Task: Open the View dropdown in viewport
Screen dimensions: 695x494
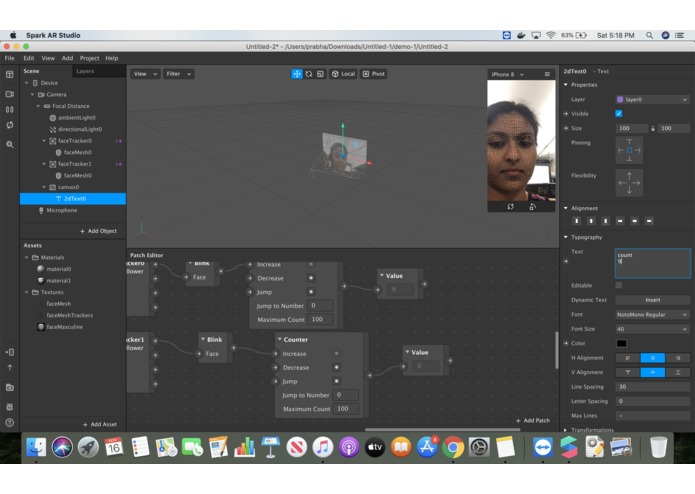Action: [x=145, y=74]
